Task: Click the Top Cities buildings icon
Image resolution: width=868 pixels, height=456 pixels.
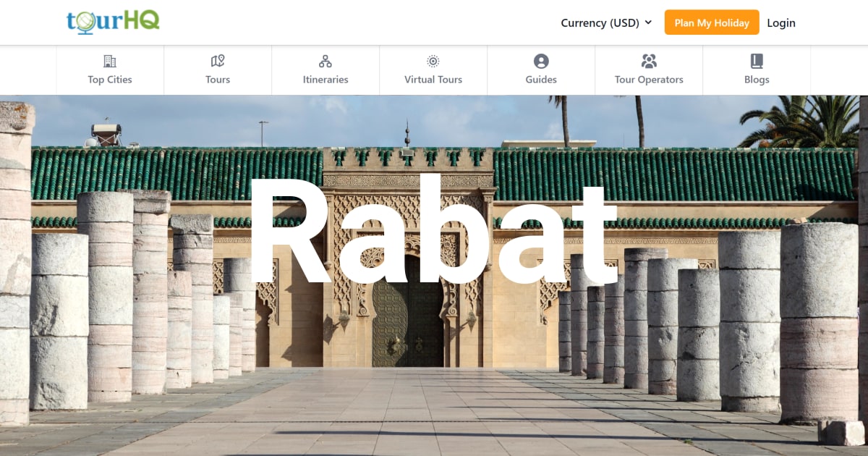Action: click(x=109, y=61)
